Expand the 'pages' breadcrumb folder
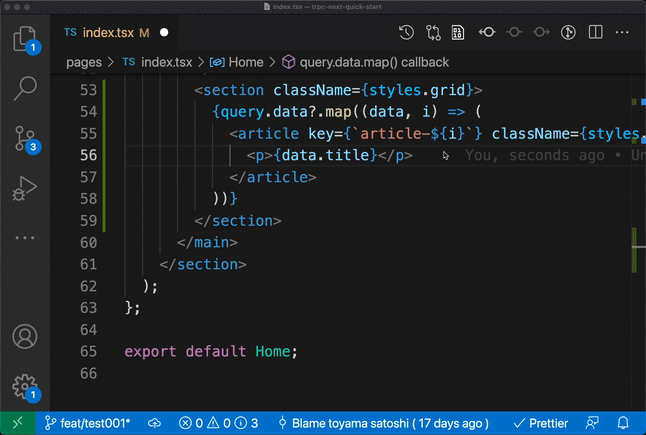The height and width of the screenshot is (435, 646). pos(84,62)
